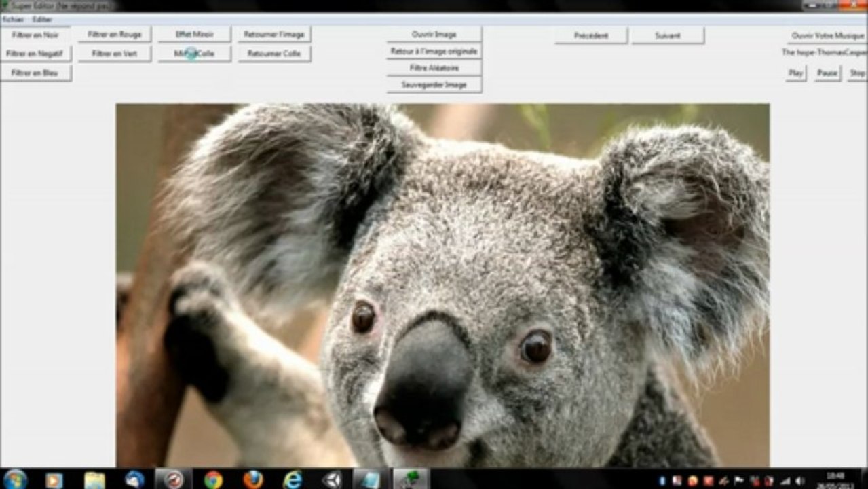Apply the Filtrer en Bleu filter
868x489 pixels.
[35, 73]
